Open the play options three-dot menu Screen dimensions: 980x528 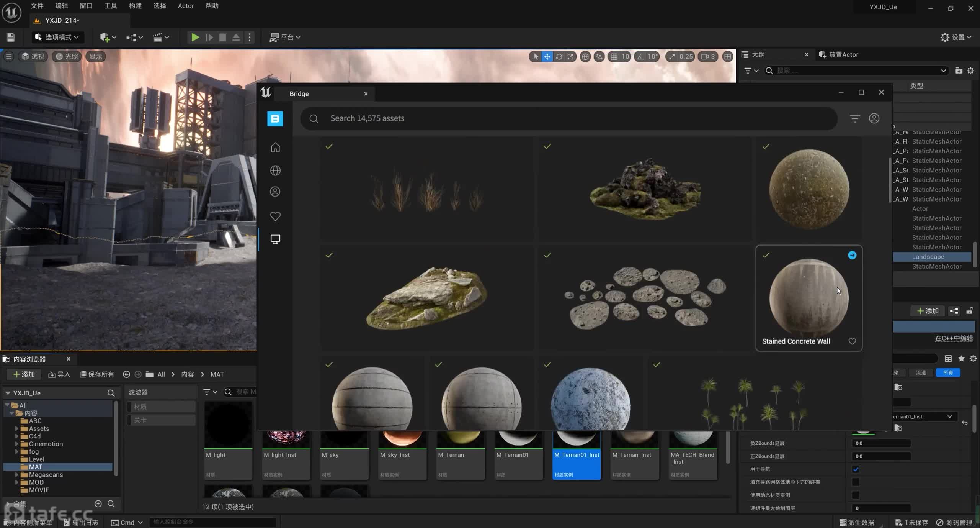point(250,37)
